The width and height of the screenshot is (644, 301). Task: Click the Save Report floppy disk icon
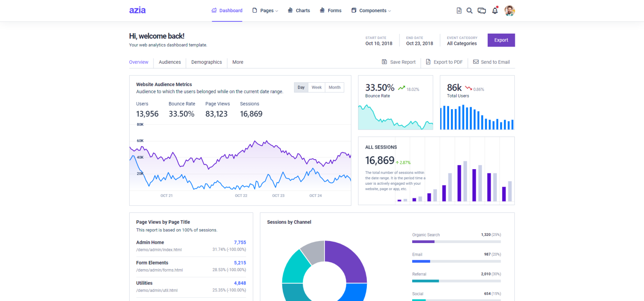pyautogui.click(x=384, y=62)
